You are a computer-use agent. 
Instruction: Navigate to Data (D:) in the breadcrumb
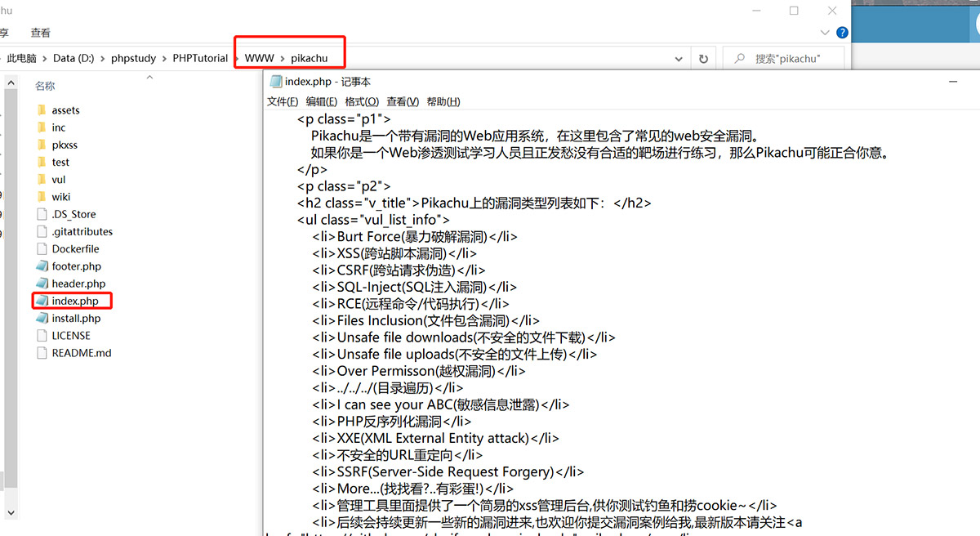(75, 59)
